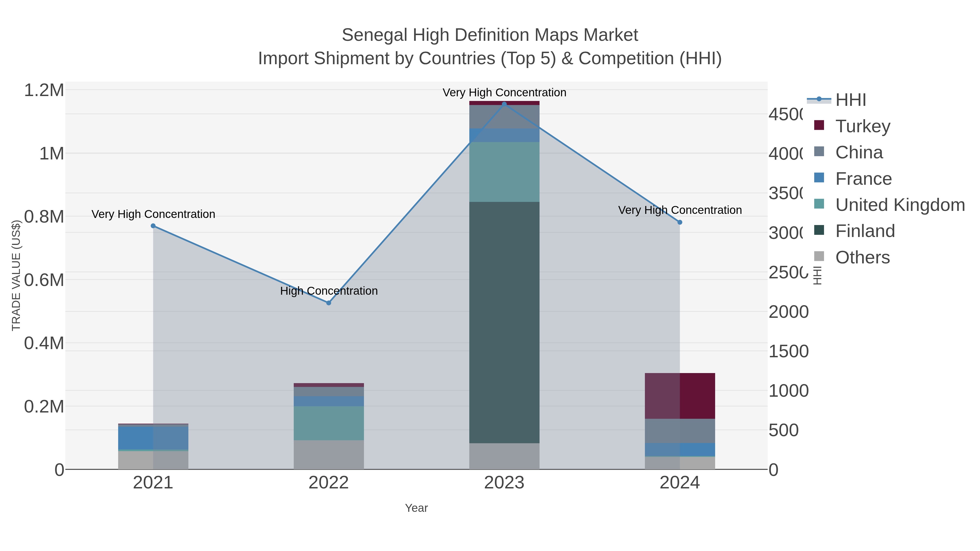Click the subtitle 'Import Shipment by Countries'
The height and width of the screenshot is (551, 980).
pos(377,59)
